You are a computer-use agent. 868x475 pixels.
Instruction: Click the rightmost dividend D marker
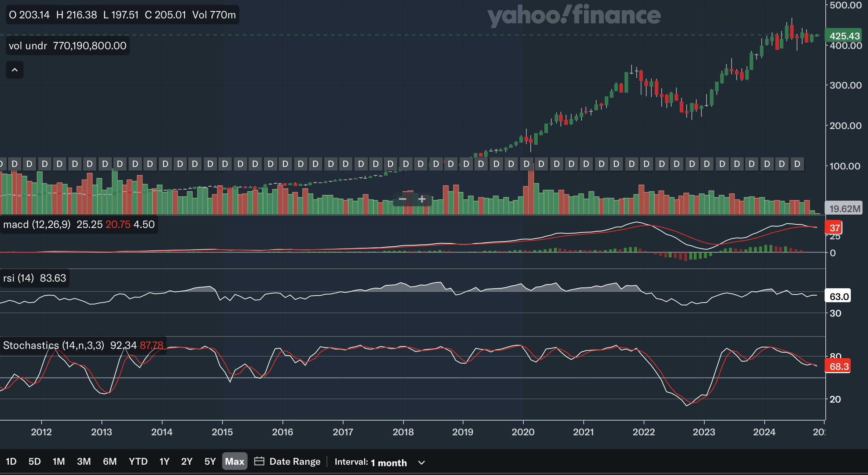coord(797,164)
